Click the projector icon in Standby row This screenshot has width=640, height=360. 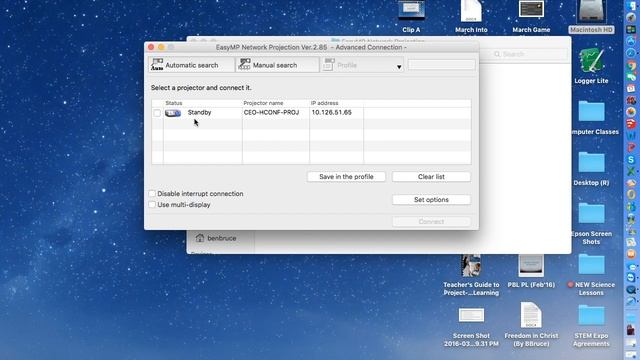(x=173, y=113)
